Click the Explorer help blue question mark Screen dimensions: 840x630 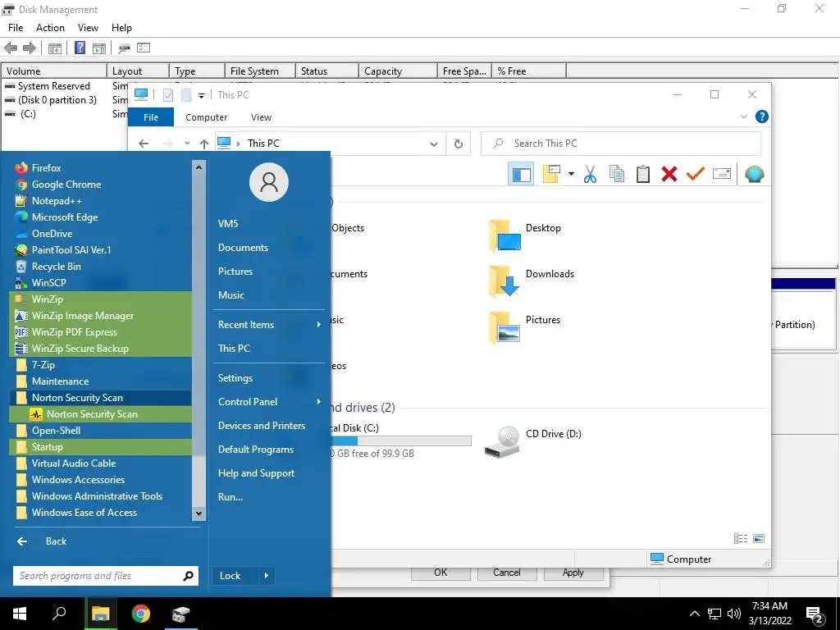point(761,116)
